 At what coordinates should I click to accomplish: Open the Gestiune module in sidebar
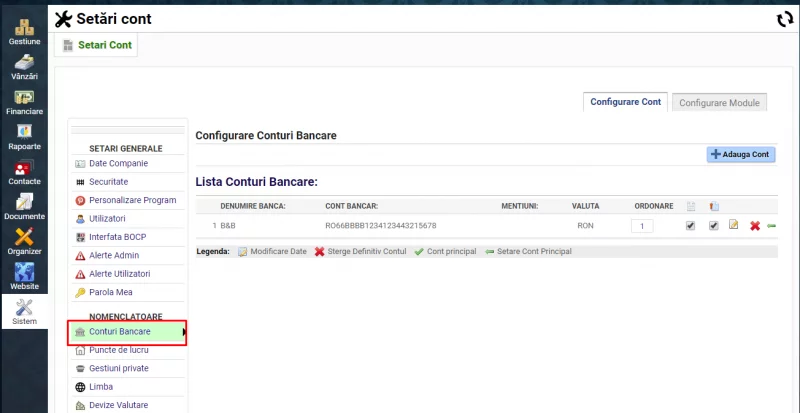point(24,31)
